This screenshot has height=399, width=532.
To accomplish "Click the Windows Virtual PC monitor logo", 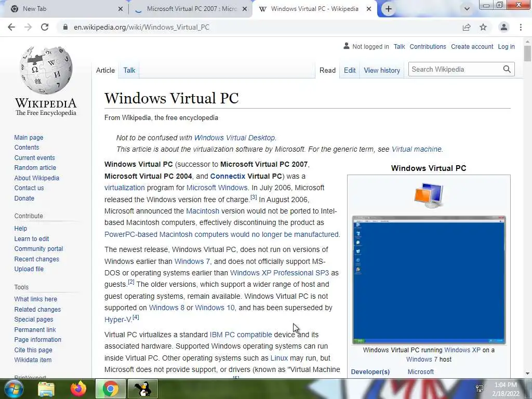I will [x=429, y=195].
